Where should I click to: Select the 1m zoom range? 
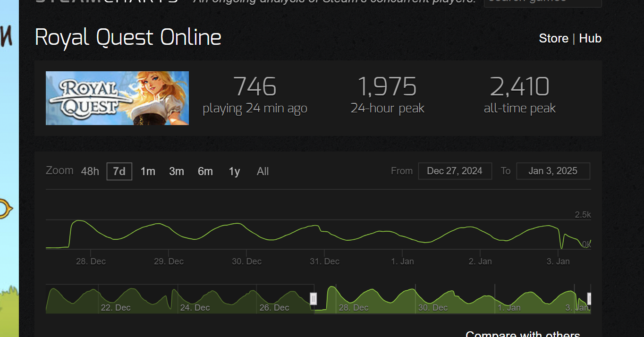[148, 171]
